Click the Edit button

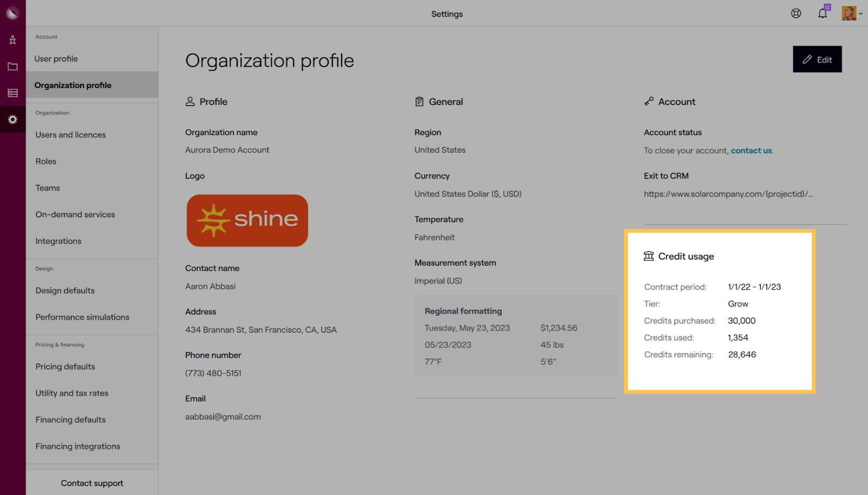(x=817, y=59)
